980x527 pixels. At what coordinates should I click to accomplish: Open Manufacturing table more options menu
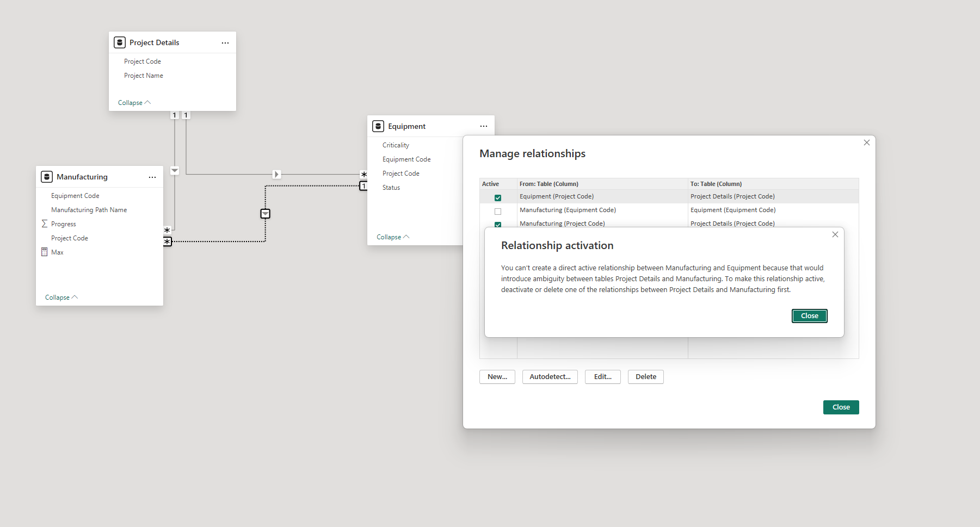(x=152, y=177)
